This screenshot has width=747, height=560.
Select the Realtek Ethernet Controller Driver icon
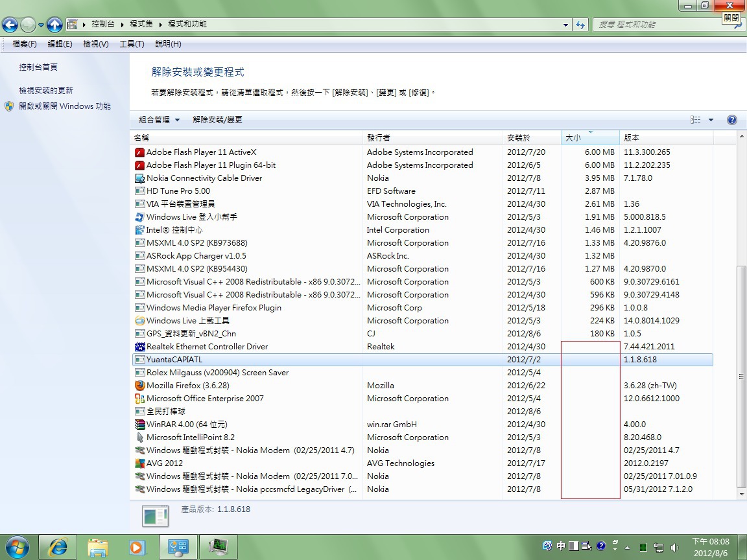139,347
